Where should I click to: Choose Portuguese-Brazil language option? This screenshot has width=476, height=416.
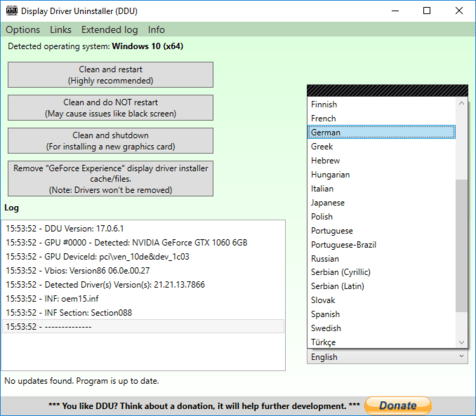tap(381, 244)
